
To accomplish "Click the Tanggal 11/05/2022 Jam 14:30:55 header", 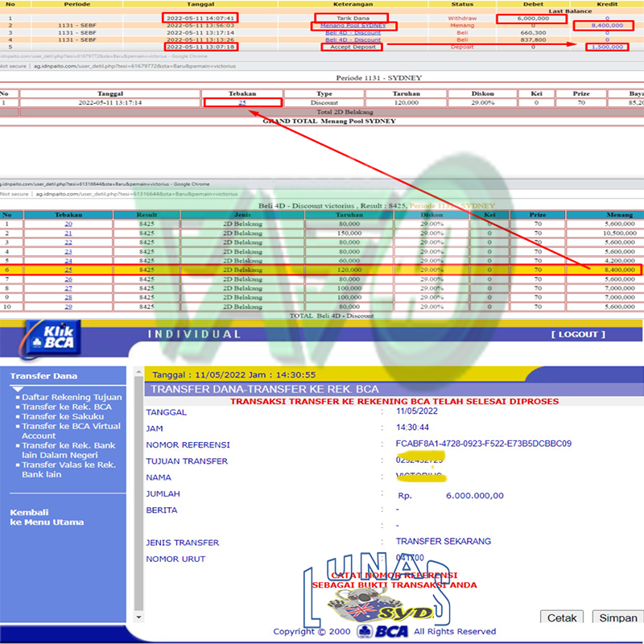I will point(233,374).
